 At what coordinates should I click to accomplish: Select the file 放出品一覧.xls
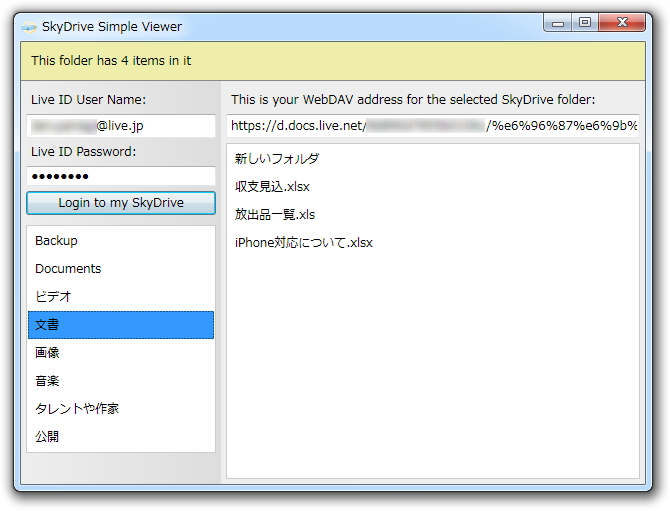[433, 214]
